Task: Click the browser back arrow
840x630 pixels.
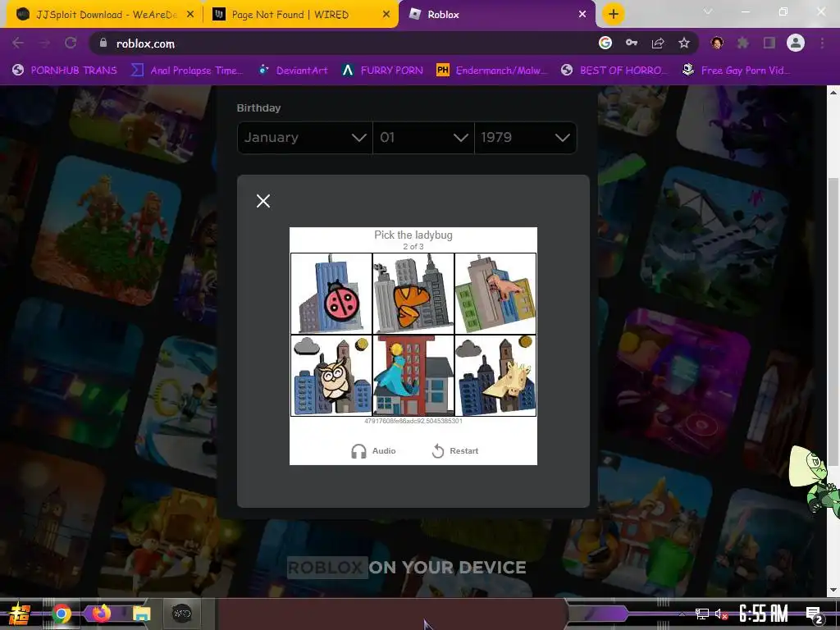Action: [18, 43]
